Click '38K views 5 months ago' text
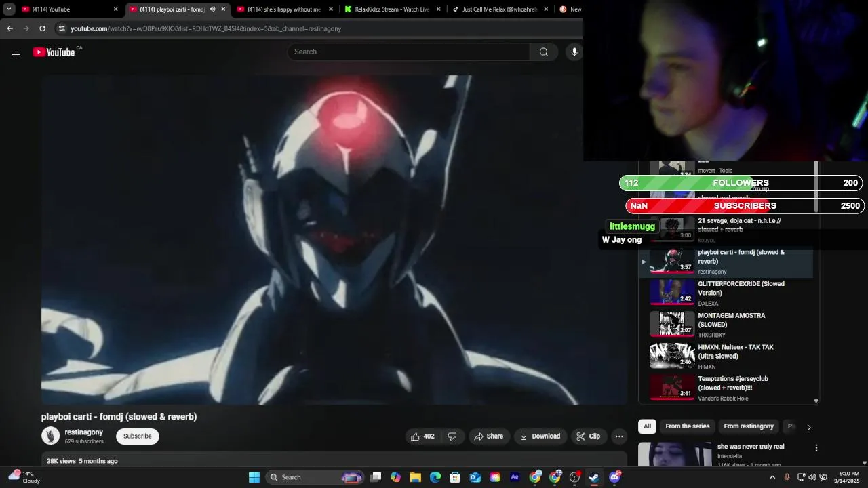 click(x=82, y=461)
